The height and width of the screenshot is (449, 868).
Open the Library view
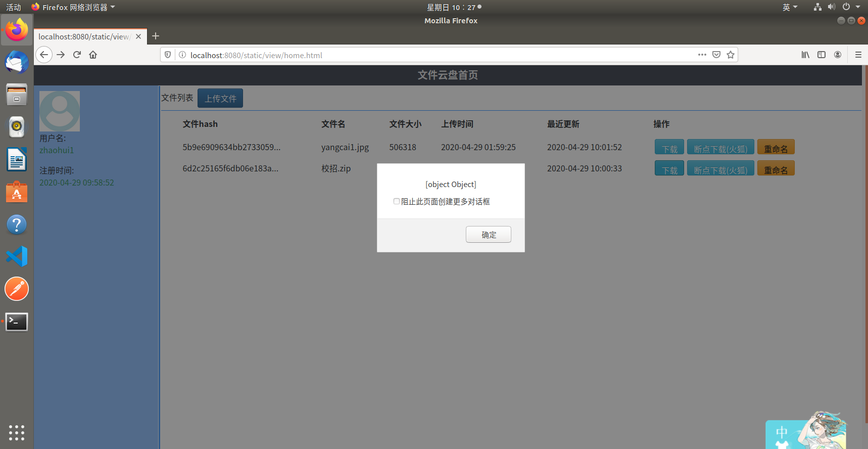coord(805,55)
